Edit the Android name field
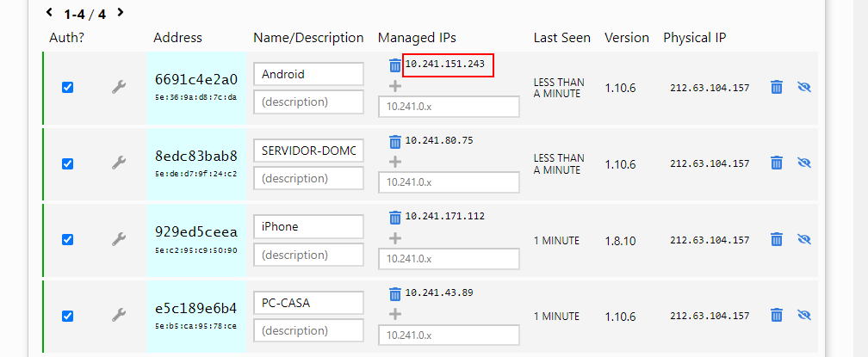Screen dimensions: 868x357 point(308,74)
